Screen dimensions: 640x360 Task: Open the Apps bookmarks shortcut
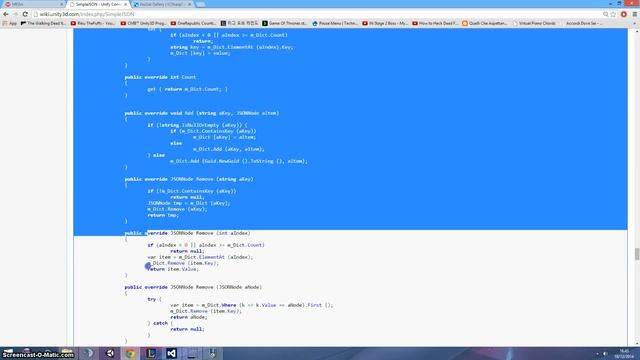pyautogui.click(x=10, y=23)
